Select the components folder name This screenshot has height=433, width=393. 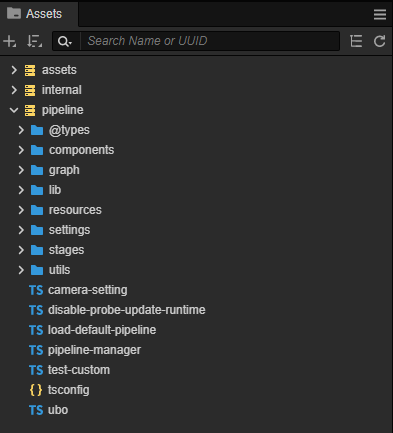pyautogui.click(x=82, y=150)
